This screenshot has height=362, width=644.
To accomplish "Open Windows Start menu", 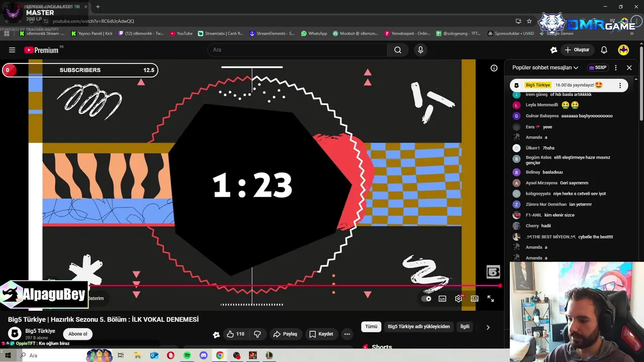I will (x=8, y=355).
